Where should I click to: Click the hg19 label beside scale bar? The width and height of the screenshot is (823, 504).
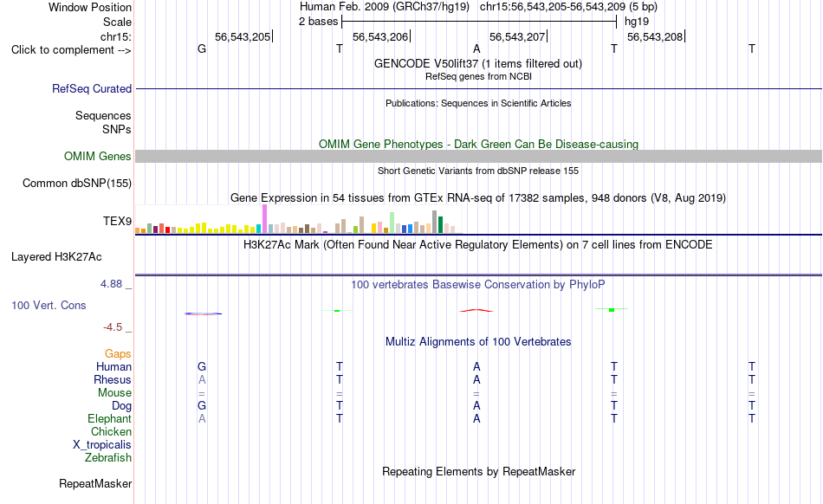(x=637, y=22)
